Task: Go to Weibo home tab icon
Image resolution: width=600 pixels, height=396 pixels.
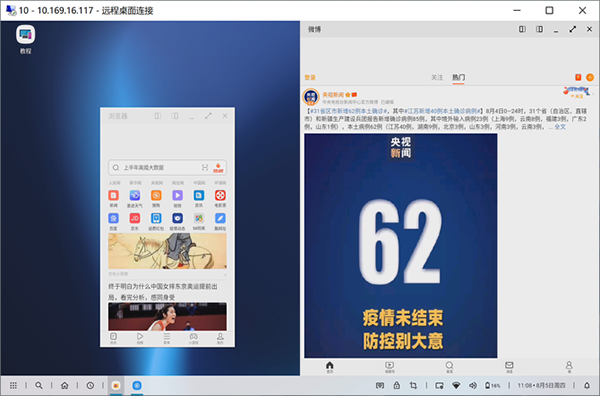Action: tap(329, 366)
